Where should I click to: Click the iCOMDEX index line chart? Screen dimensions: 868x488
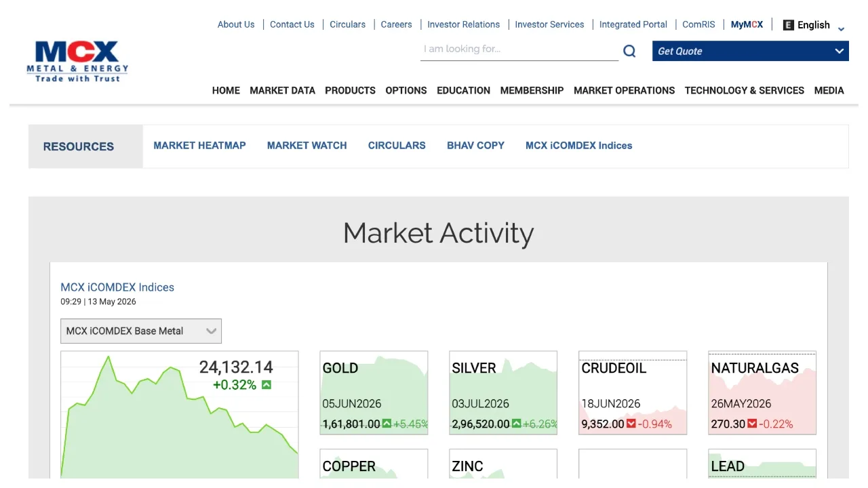[x=180, y=415]
